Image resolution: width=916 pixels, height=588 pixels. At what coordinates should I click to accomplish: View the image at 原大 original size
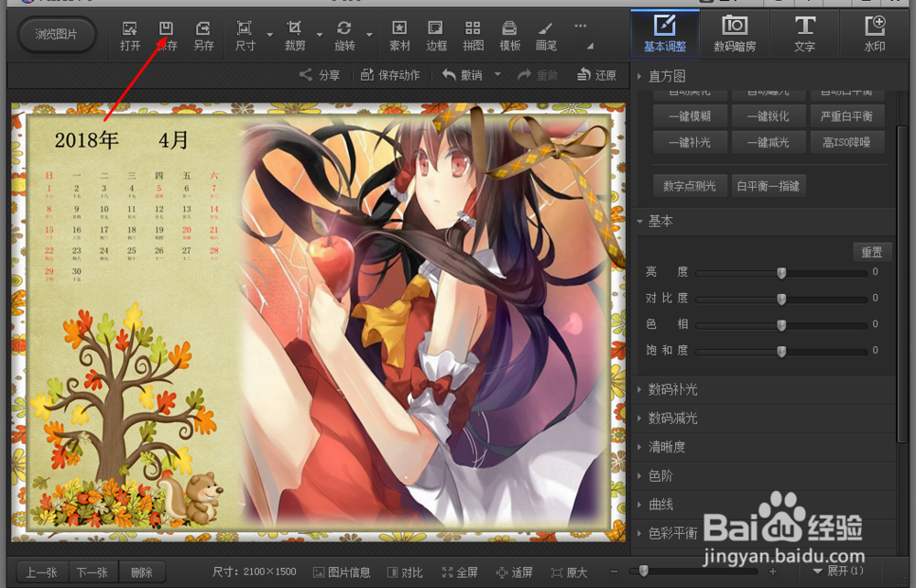pyautogui.click(x=569, y=572)
